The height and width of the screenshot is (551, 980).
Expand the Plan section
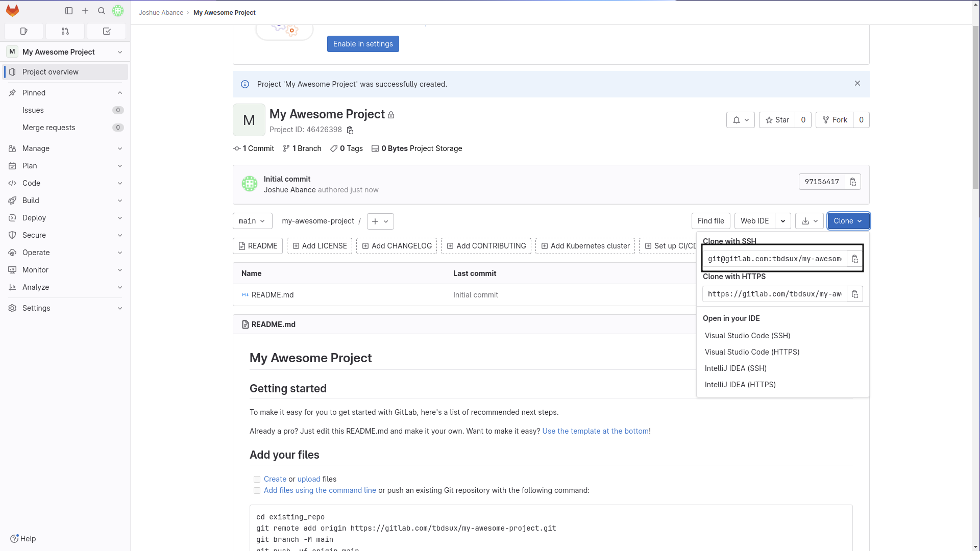65,166
